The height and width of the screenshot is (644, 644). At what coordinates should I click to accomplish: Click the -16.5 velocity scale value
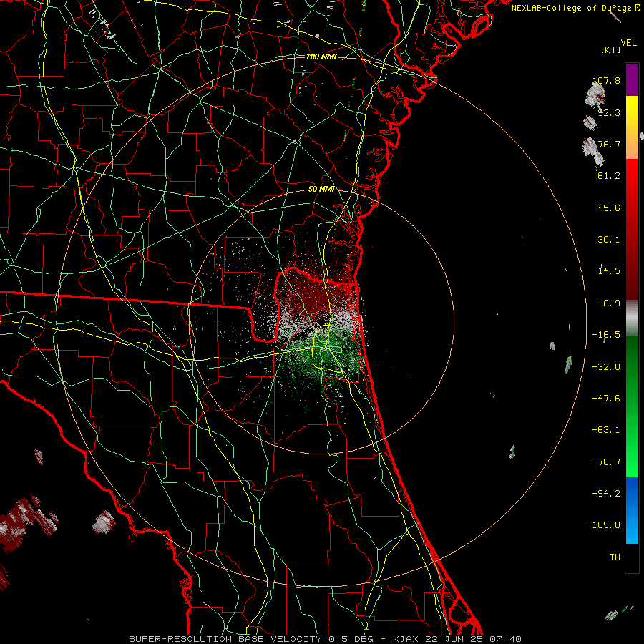pyautogui.click(x=606, y=335)
